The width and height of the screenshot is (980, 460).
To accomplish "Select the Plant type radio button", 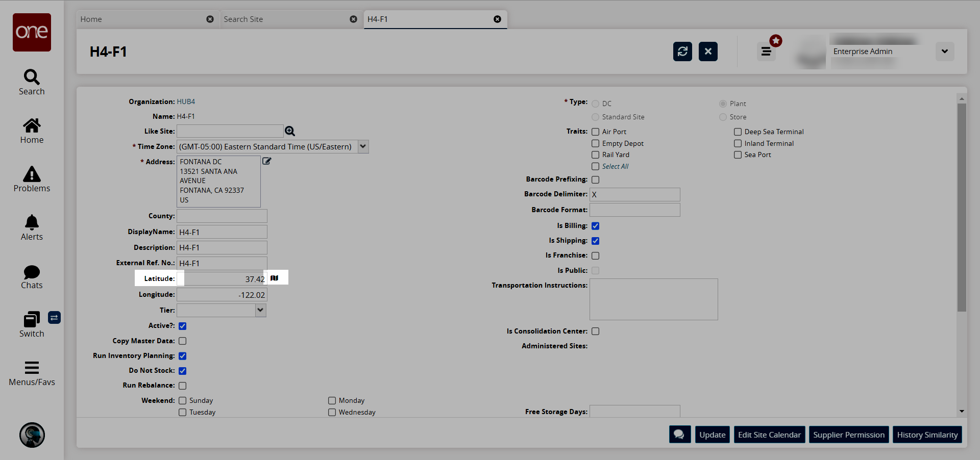I will 723,104.
